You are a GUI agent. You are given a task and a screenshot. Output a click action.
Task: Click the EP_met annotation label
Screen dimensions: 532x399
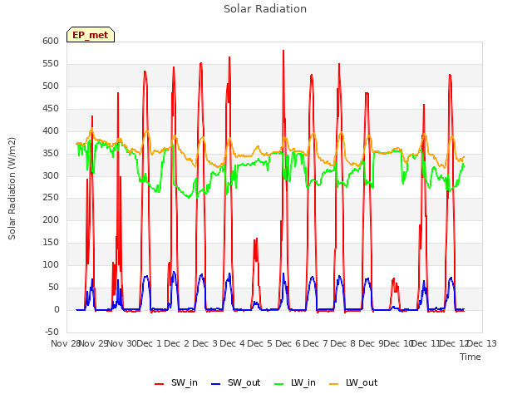click(91, 35)
